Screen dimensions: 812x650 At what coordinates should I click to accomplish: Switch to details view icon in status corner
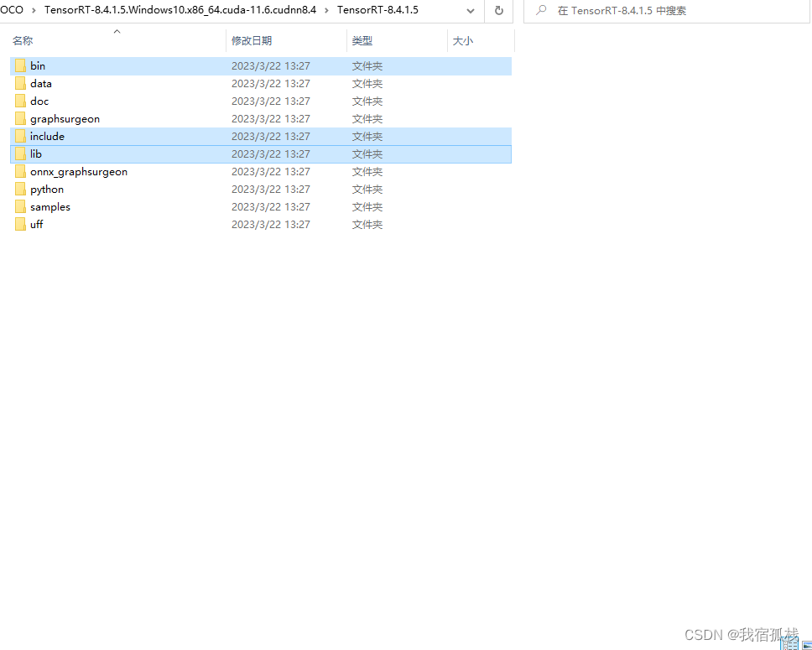pos(789,644)
